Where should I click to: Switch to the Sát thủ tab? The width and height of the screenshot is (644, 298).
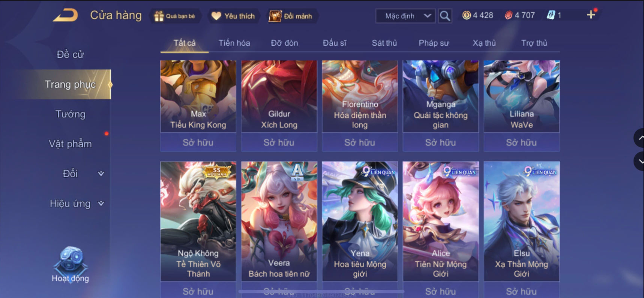(x=384, y=43)
